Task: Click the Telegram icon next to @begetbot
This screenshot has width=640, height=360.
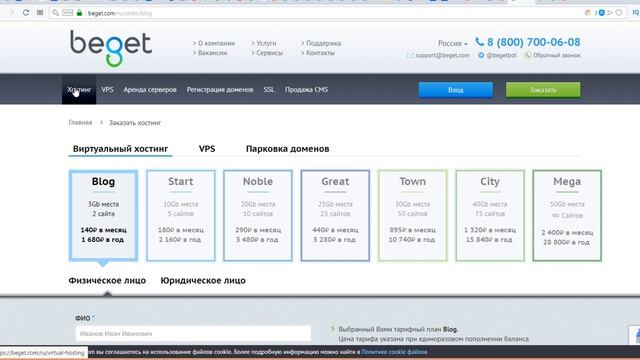Action: pyautogui.click(x=481, y=55)
